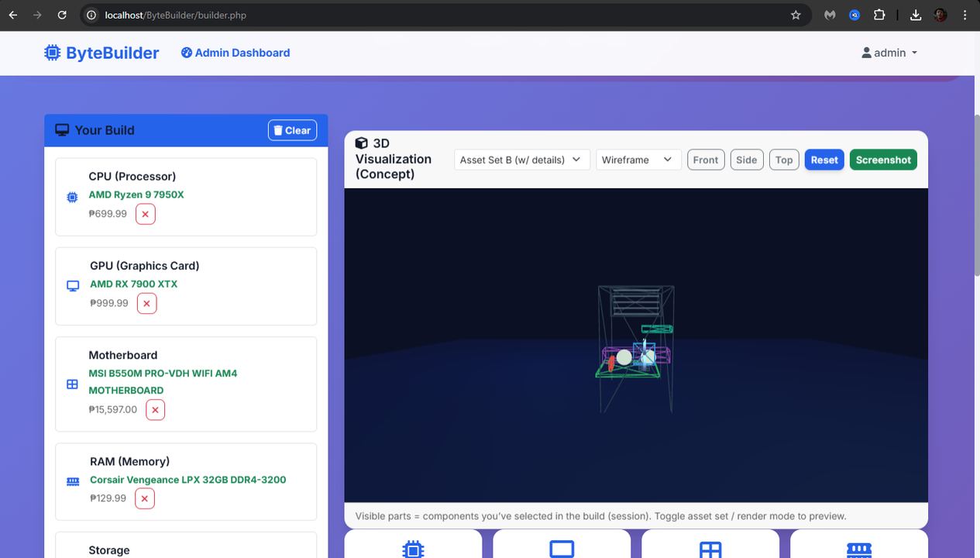Select the motherboard category card icon

710,549
